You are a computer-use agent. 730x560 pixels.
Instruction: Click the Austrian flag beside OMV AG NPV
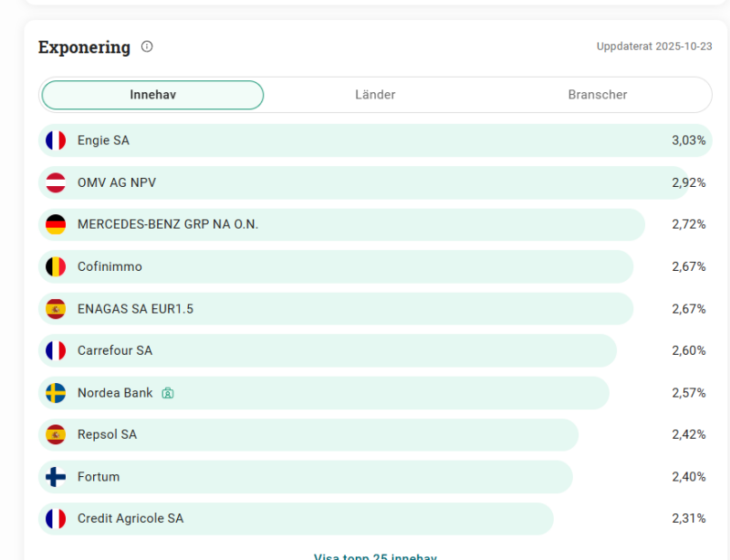point(56,182)
